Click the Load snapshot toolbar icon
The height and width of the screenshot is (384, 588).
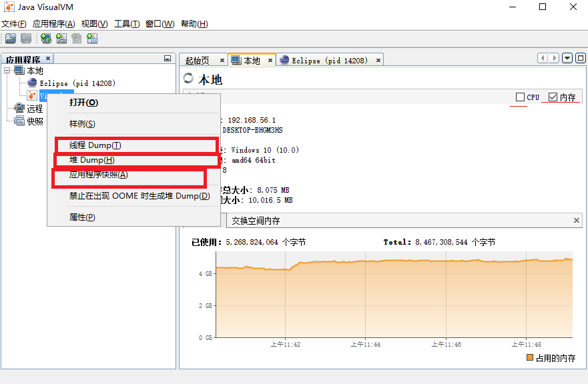click(11, 38)
